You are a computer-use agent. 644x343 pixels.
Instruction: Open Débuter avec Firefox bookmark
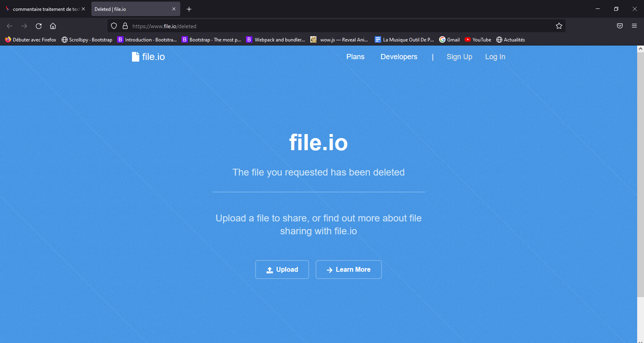tap(31, 39)
